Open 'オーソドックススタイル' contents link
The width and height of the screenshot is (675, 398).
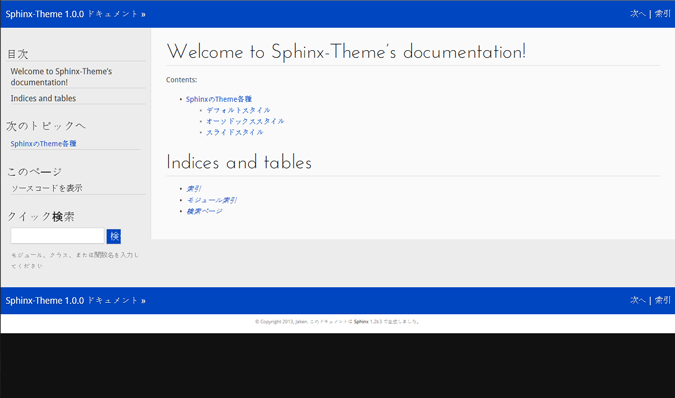click(x=245, y=121)
